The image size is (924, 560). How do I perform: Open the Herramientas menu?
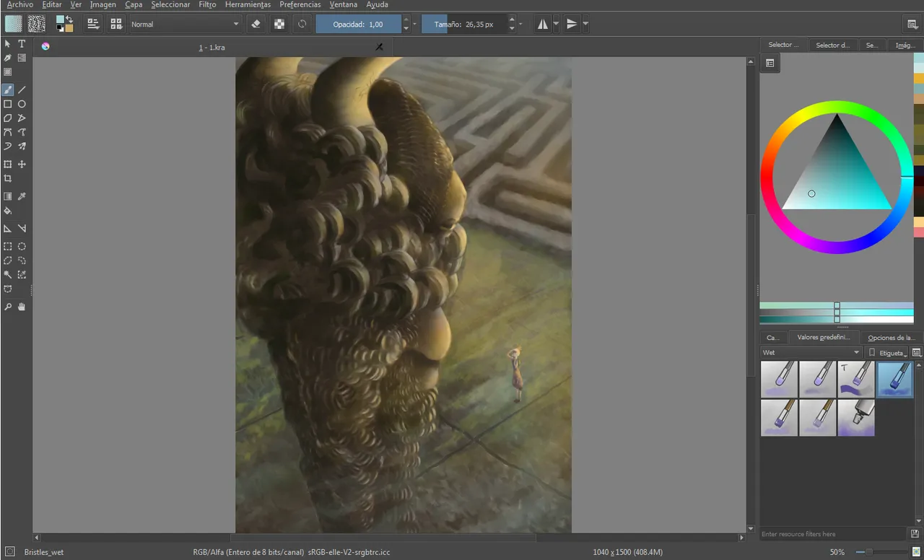[248, 4]
